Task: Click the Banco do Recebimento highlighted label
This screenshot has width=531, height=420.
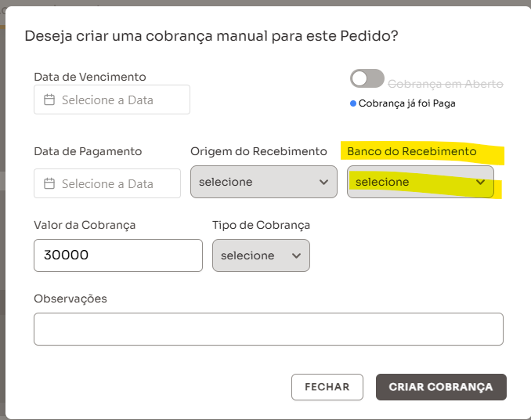Action: click(x=412, y=151)
